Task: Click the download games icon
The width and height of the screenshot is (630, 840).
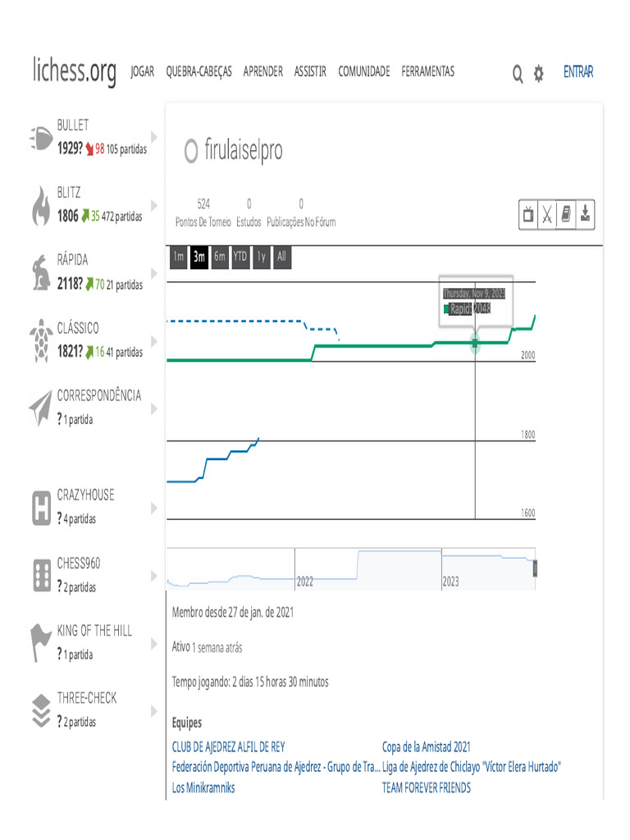Action: [585, 215]
